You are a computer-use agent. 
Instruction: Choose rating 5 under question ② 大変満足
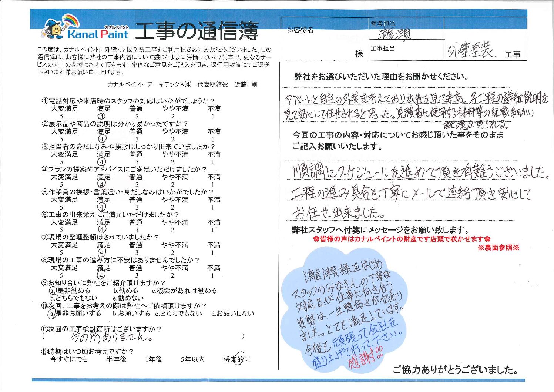click(61, 139)
